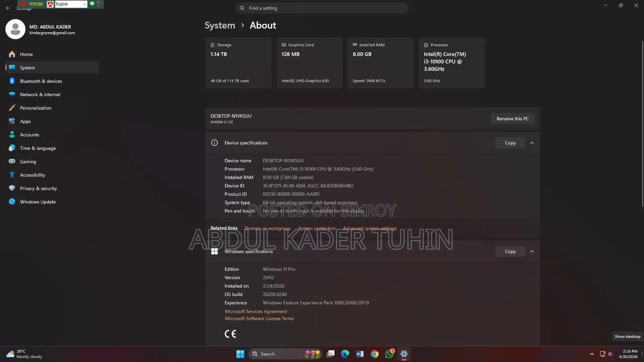
Task: Copy the Device specifications
Action: pyautogui.click(x=510, y=143)
